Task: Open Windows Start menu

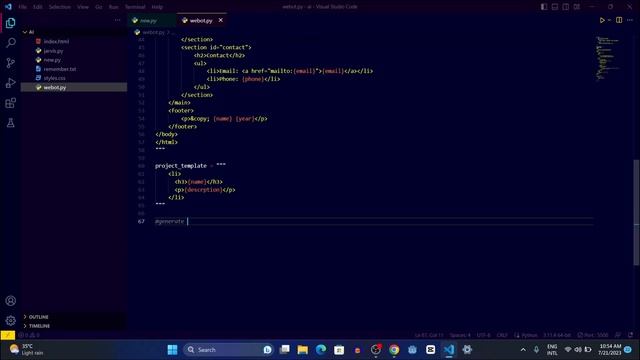Action: coord(173,350)
